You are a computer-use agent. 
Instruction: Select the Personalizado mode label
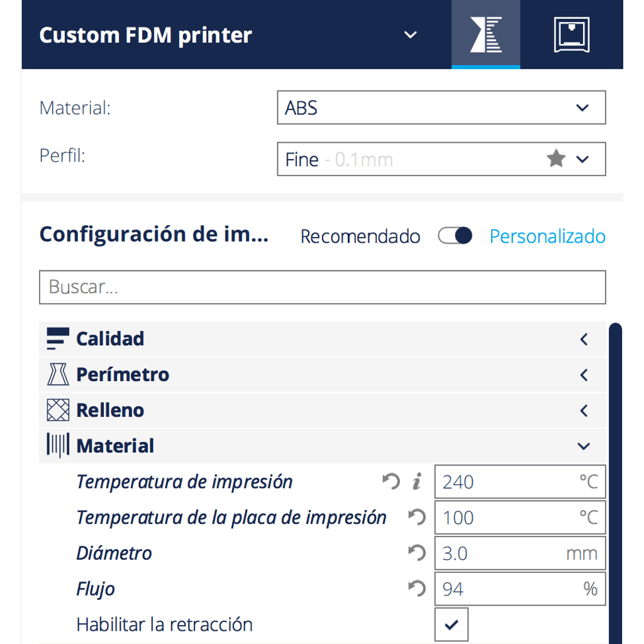click(x=548, y=236)
